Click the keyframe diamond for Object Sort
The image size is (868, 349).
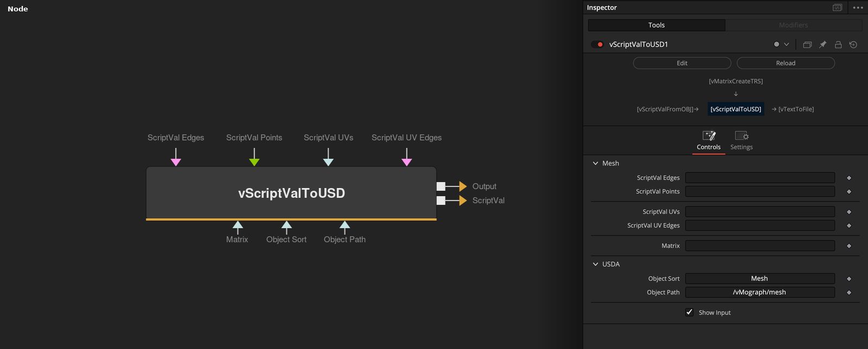(849, 279)
